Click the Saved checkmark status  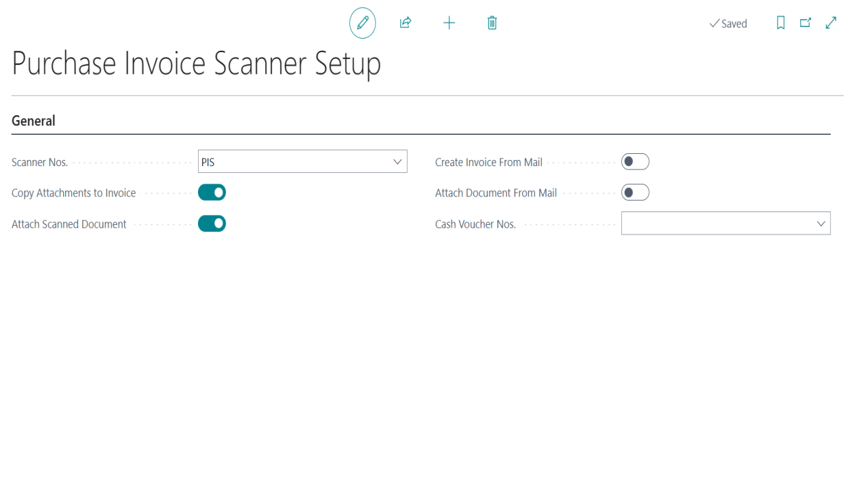click(x=728, y=24)
